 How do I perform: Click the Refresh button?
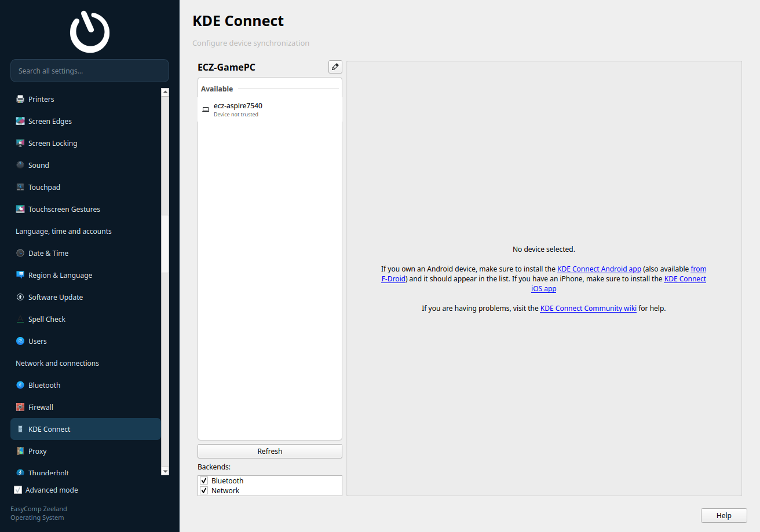click(270, 451)
